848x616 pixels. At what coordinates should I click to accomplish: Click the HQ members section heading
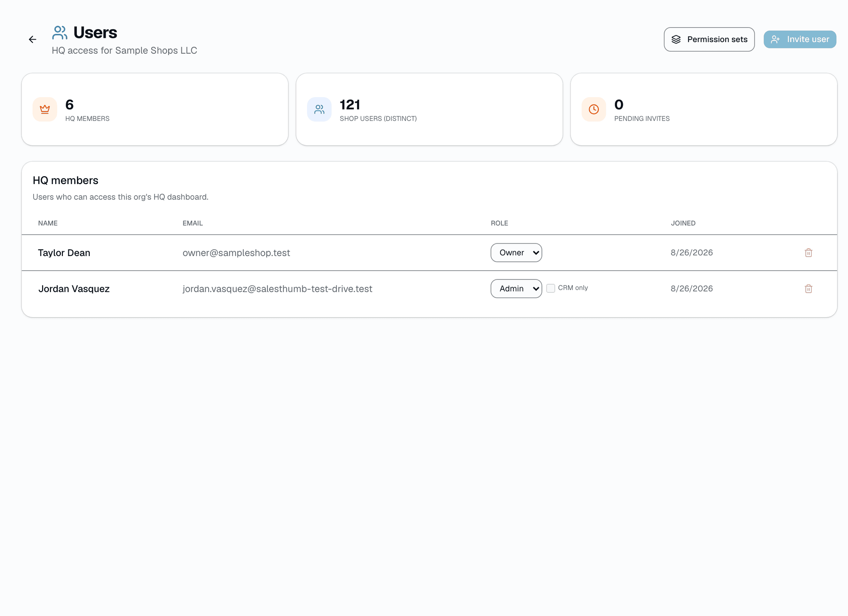pos(65,180)
